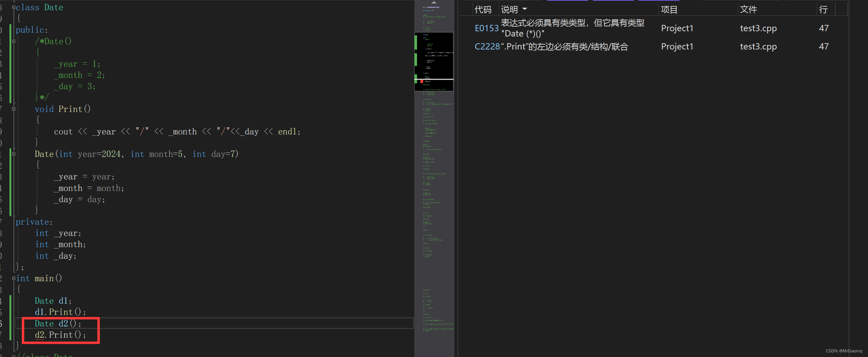This screenshot has height=357, width=868.
Task: Click the "int _month;" member declaration
Action: 60,244
